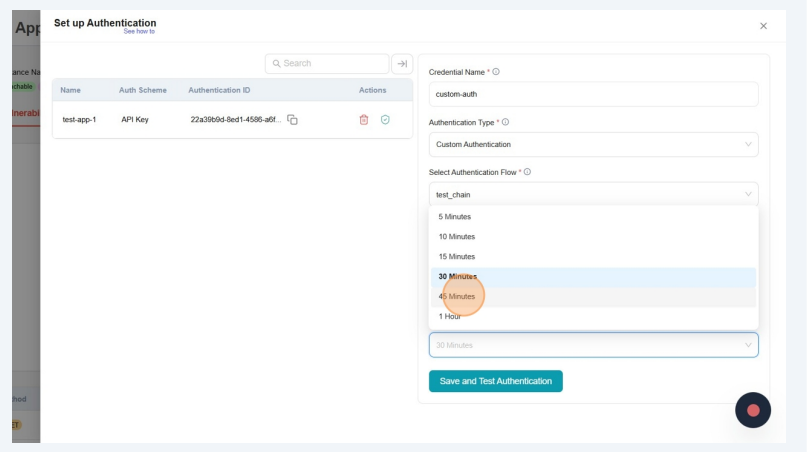Open the red record widget button
Screen dimensions: 807x452
tap(753, 410)
